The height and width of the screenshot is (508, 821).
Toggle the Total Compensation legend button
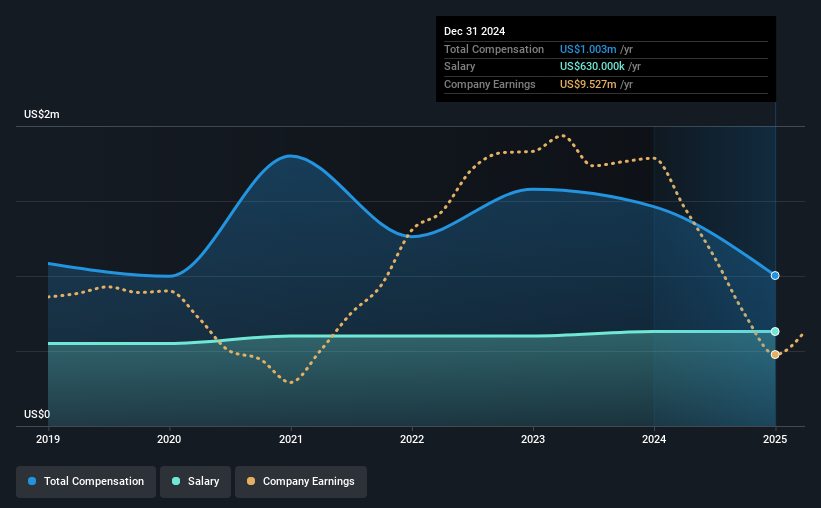pyautogui.click(x=86, y=482)
